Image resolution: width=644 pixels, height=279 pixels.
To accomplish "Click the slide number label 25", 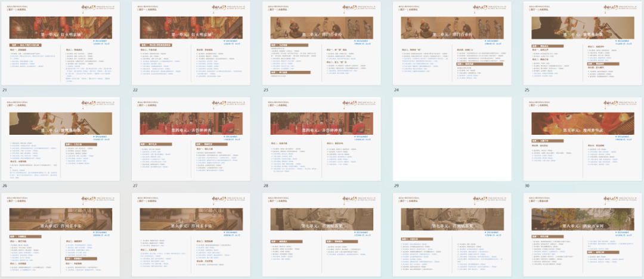I will [527, 90].
